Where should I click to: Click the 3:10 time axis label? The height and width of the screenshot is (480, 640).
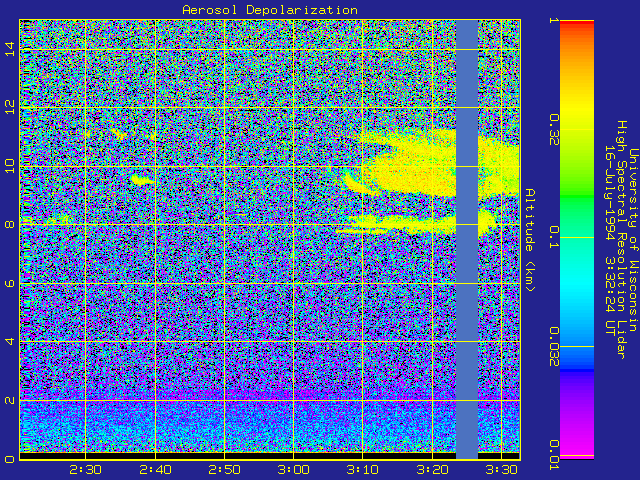click(362, 470)
